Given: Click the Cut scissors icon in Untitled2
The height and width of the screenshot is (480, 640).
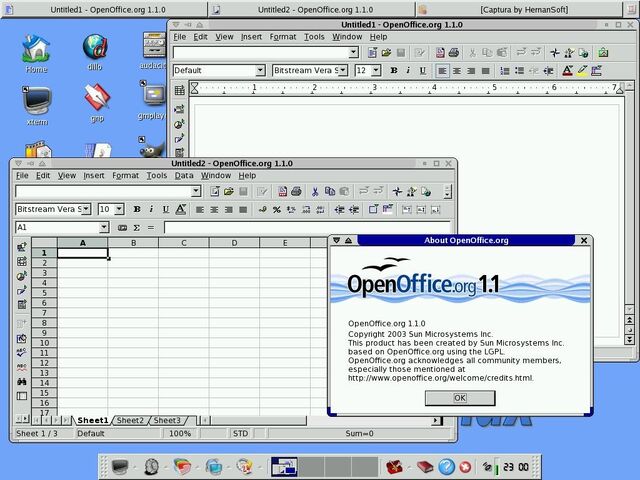Looking at the screenshot, I should pyautogui.click(x=315, y=191).
